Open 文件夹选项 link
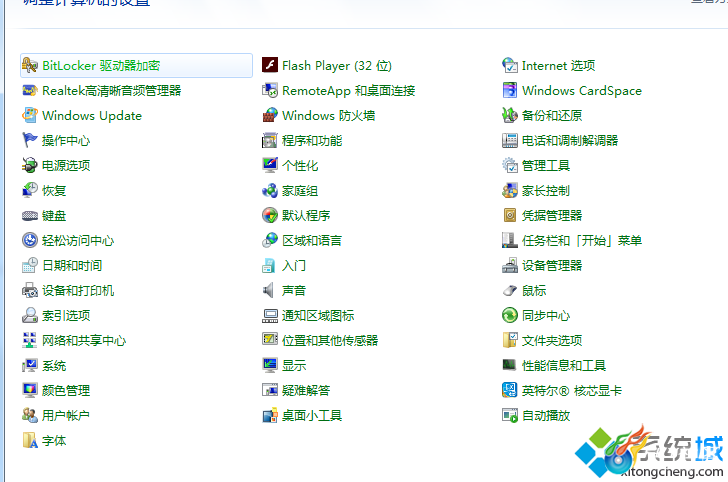Viewport: 728px width, 482px height. pos(552,341)
